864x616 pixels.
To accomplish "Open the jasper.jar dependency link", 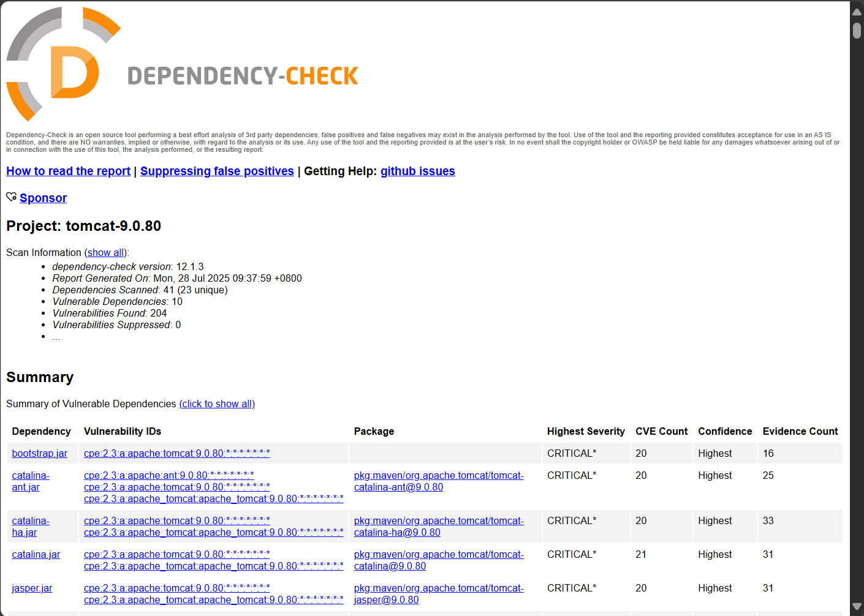I will pyautogui.click(x=32, y=588).
